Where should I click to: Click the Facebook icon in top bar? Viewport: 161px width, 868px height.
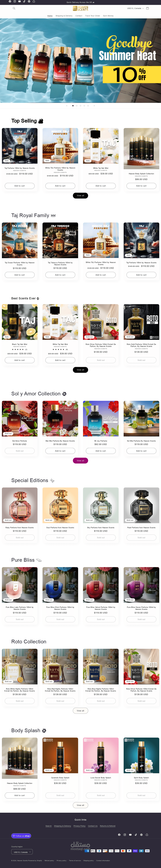click(x=10, y=2)
